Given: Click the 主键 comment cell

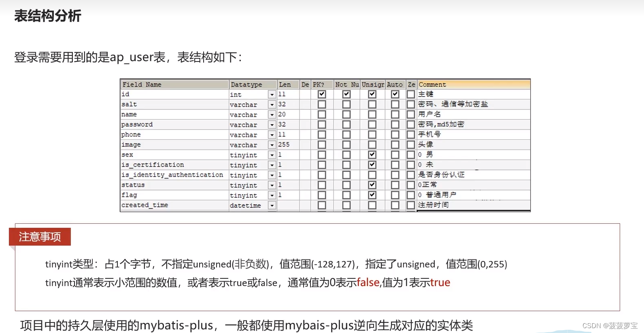Looking at the screenshot, I should pyautogui.click(x=474, y=94).
